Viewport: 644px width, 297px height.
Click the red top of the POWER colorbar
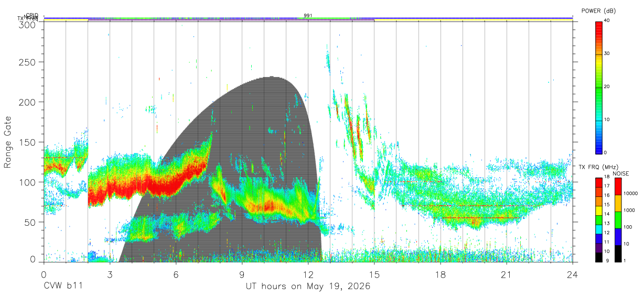[599, 26]
